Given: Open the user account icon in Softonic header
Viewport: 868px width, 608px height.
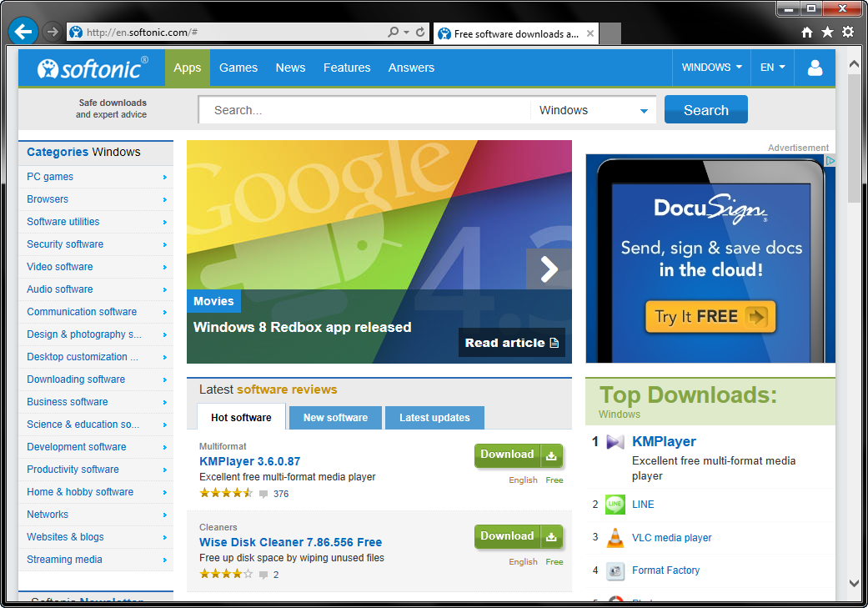Looking at the screenshot, I should [815, 68].
